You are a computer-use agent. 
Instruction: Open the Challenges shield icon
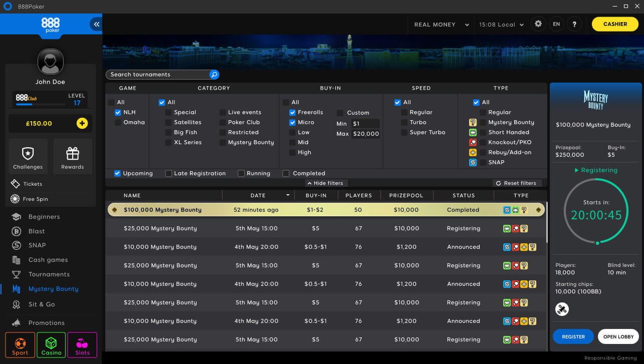(28, 153)
